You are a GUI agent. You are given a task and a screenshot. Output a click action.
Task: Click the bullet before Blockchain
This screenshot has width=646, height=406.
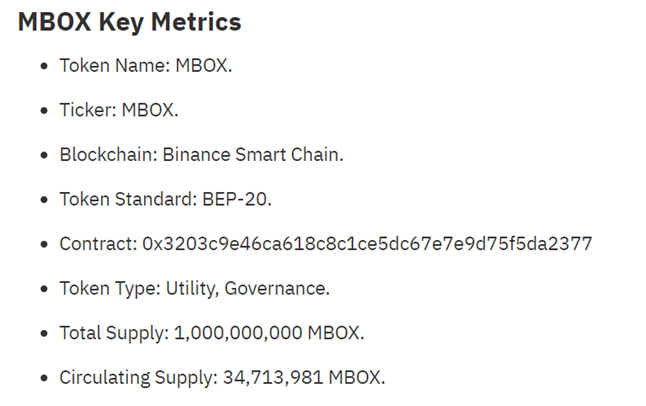[x=44, y=155]
